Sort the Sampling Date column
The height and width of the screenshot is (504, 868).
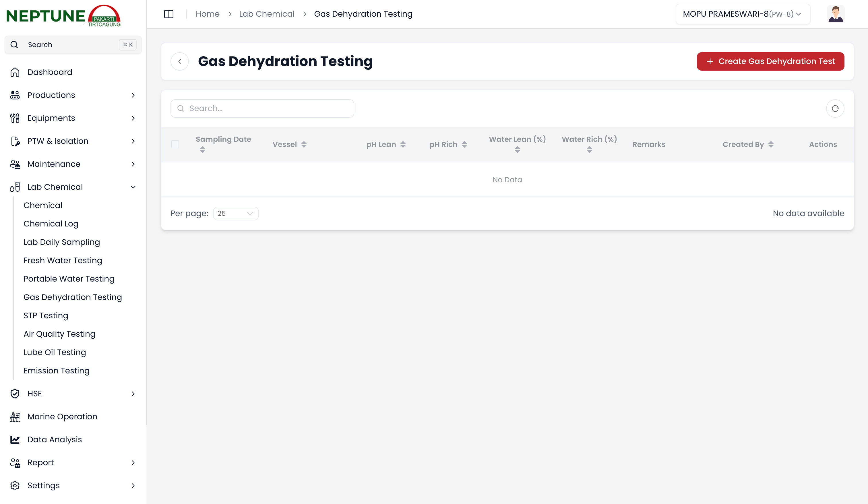(203, 150)
